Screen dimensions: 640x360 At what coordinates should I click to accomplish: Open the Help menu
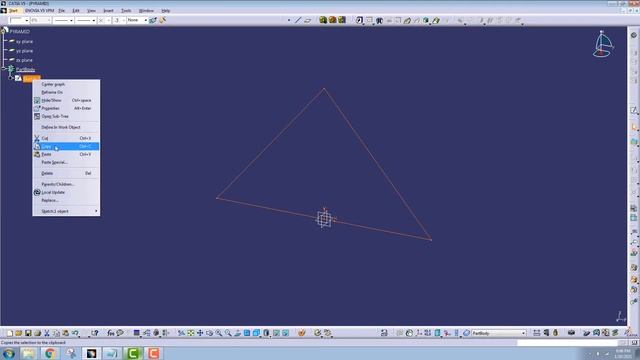tap(165, 11)
